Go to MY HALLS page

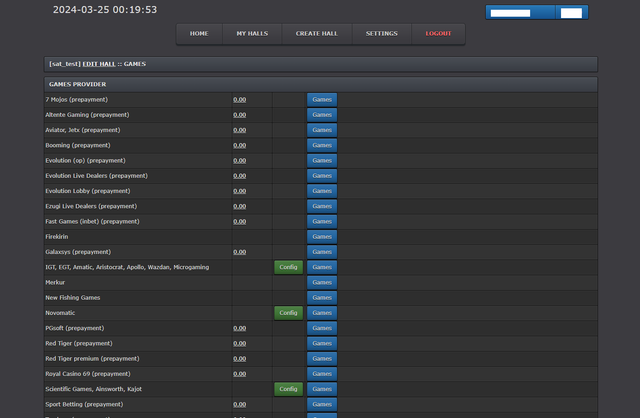252,33
